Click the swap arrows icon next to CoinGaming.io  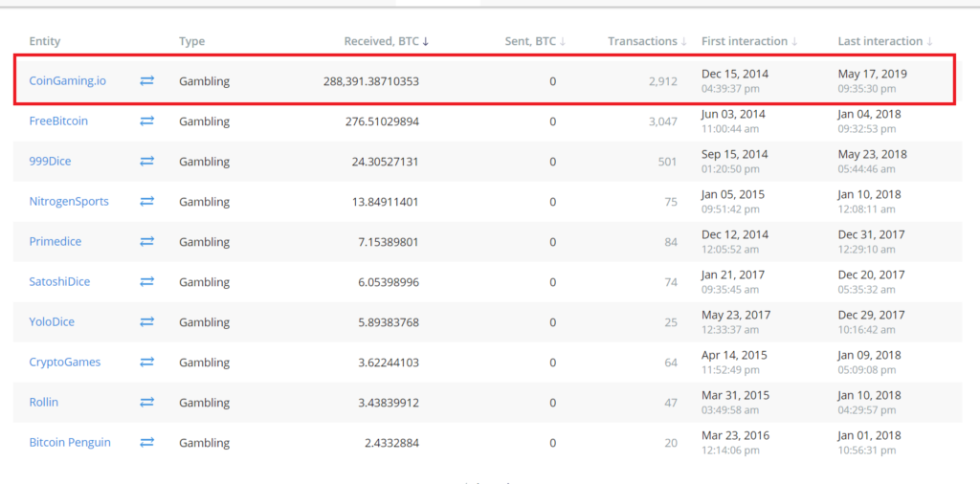(x=146, y=80)
